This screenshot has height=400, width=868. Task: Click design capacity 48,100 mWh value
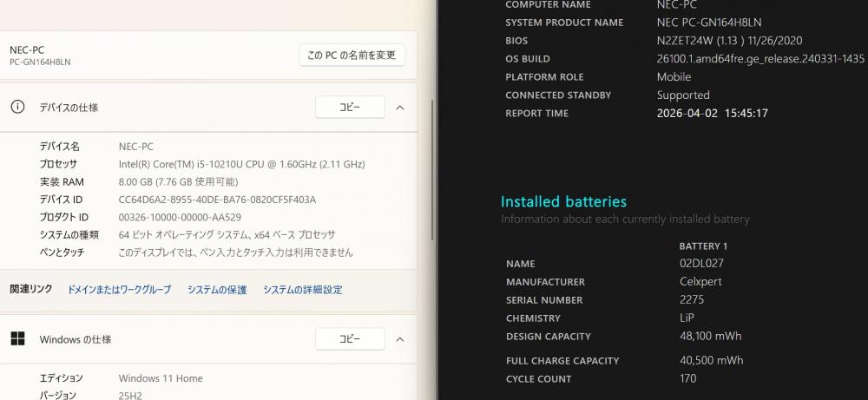click(710, 337)
